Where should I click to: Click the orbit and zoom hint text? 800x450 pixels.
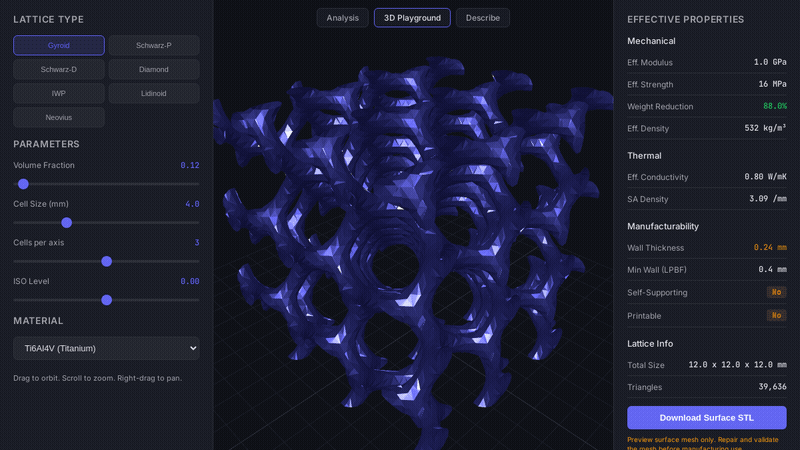point(97,378)
